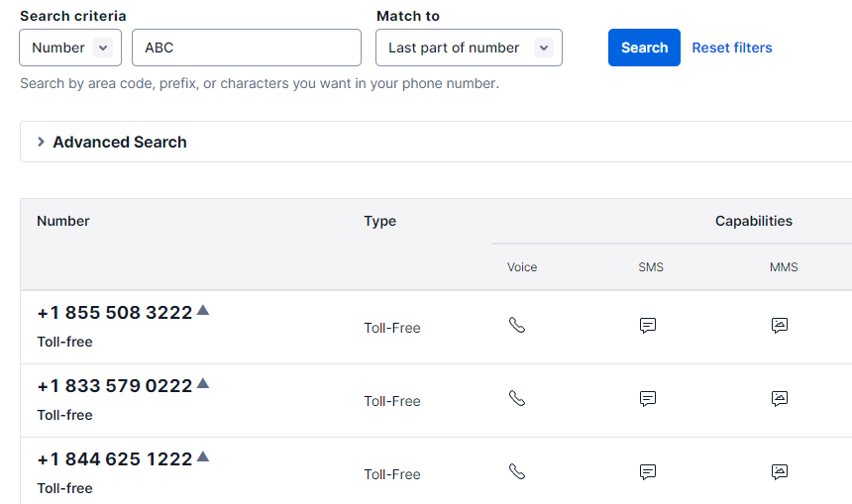Click the search text field containing ABC
The height and width of the screenshot is (504, 852).
pos(247,48)
